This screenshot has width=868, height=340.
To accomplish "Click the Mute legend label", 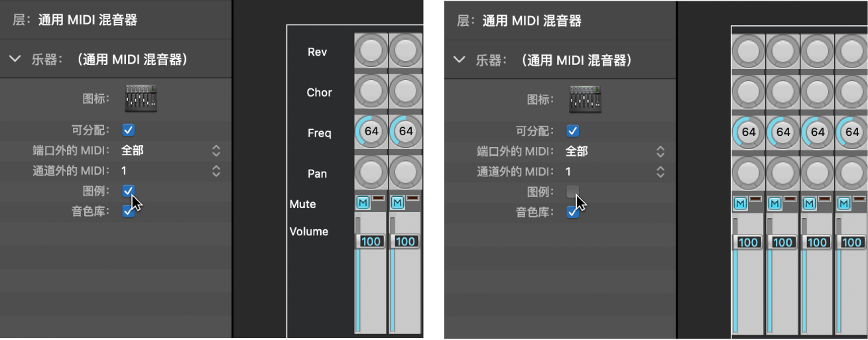I will point(302,204).
